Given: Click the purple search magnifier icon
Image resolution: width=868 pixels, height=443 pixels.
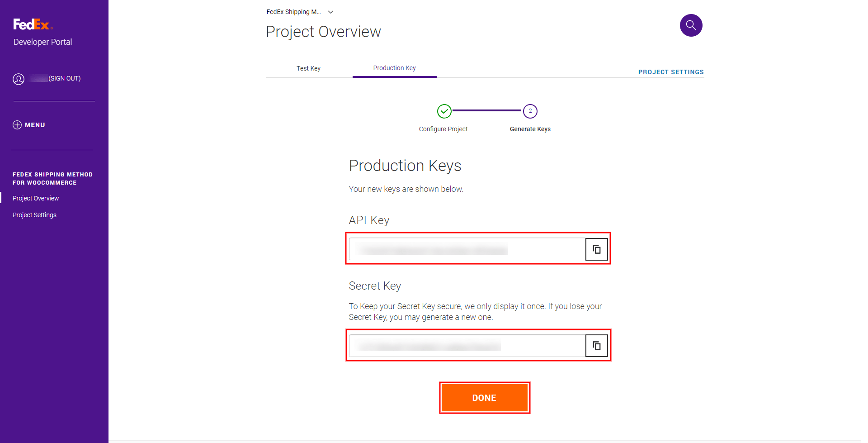Looking at the screenshot, I should pyautogui.click(x=691, y=25).
